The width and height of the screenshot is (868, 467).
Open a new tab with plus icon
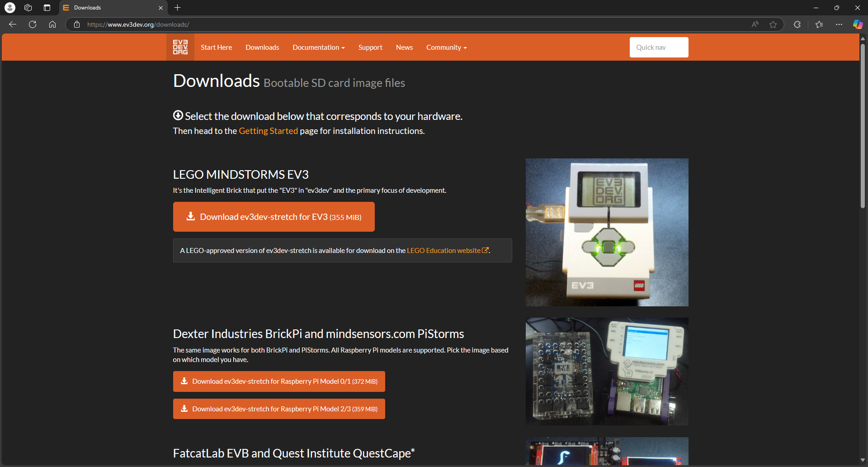tap(178, 8)
